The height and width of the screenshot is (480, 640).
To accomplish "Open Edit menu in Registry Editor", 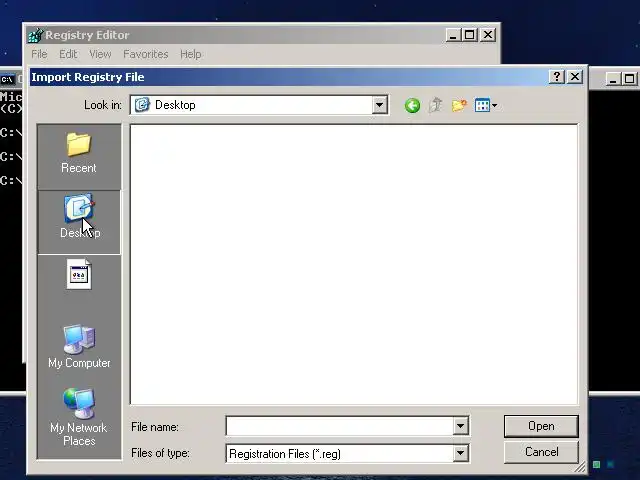I will click(x=68, y=54).
